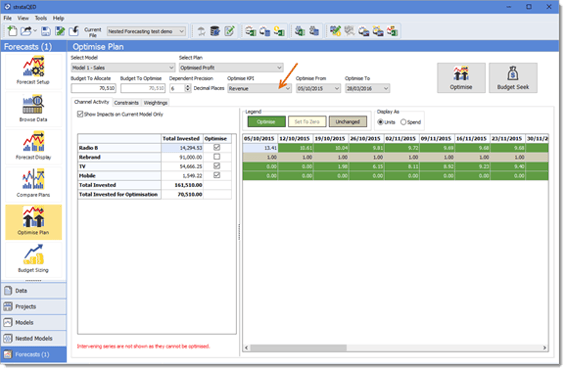This screenshot has height=371, width=566.
Task: Open Compare Plans from sidebar
Action: click(x=33, y=184)
